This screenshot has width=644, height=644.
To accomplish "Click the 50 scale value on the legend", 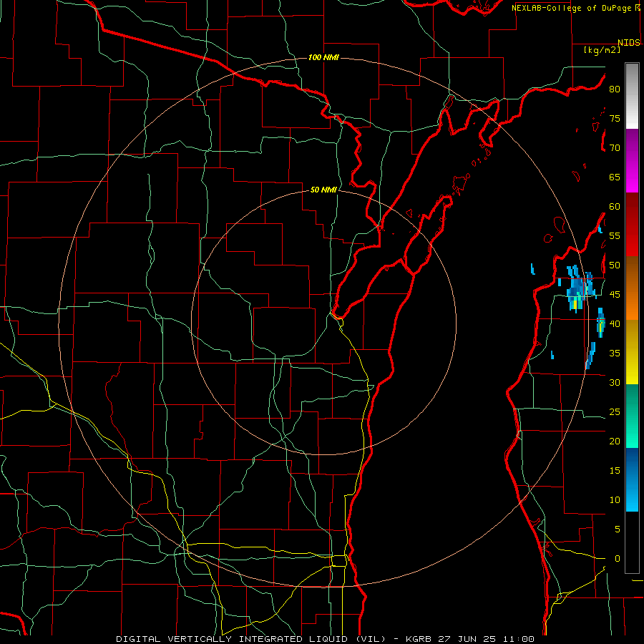I will point(615,265).
